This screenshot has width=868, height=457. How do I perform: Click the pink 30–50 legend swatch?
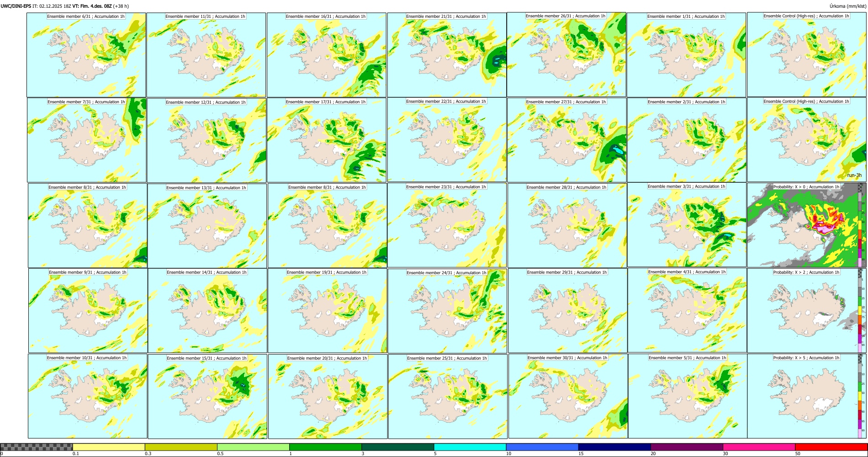pos(759,447)
